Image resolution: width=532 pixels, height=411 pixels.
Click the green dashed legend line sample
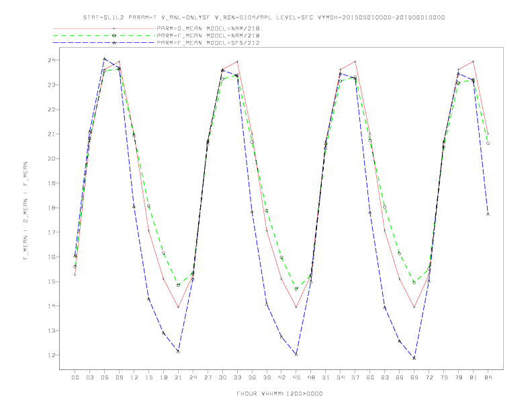104,36
